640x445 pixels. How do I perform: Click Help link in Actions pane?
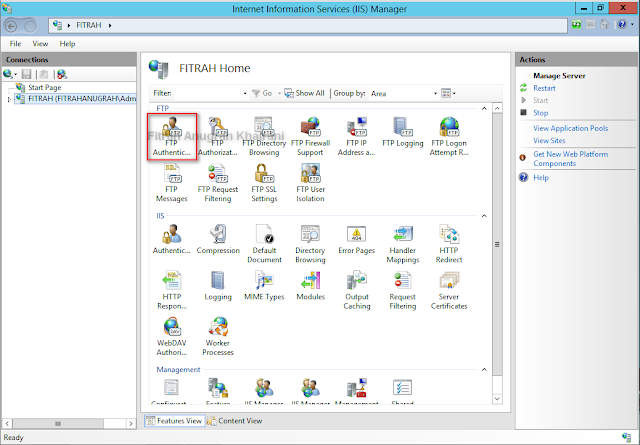pyautogui.click(x=541, y=178)
